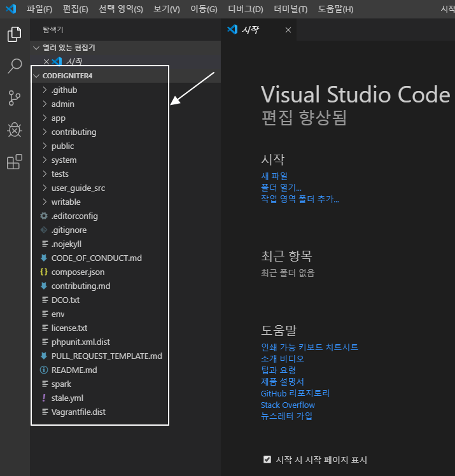This screenshot has height=476, width=455.
Task: Open the 편집(E) menu
Action: (x=75, y=9)
